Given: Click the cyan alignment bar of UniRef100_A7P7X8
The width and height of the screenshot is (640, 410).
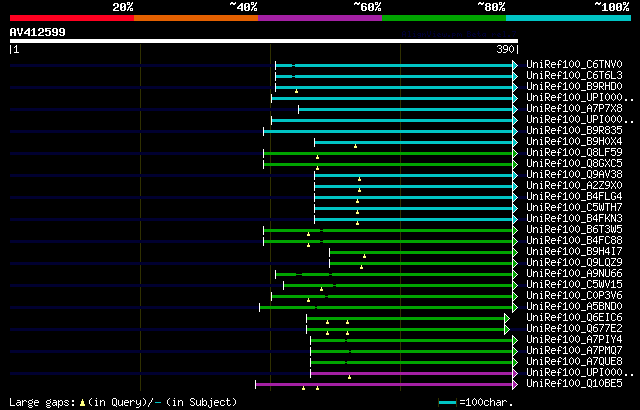Looking at the screenshot, I should (408, 109).
